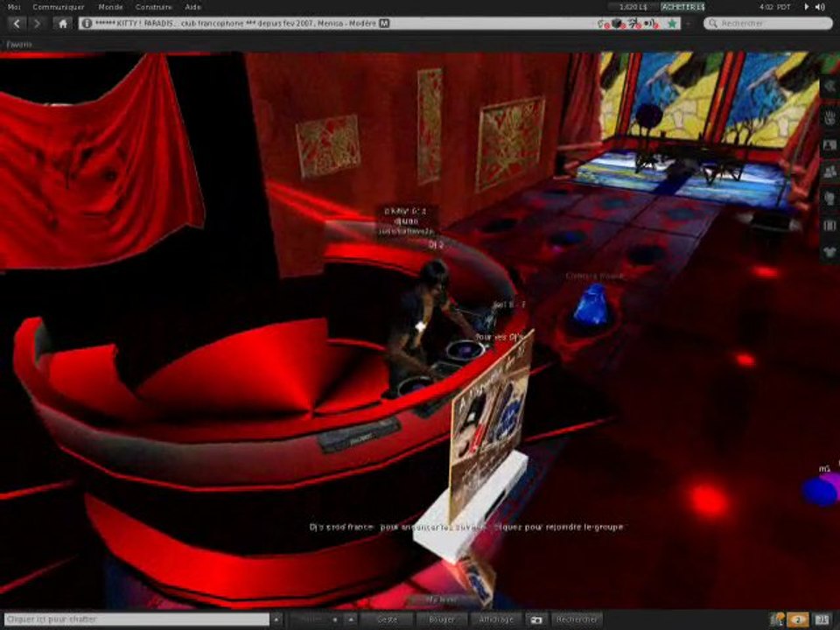Expand the sidebar with the top arrow tab

tap(829, 87)
